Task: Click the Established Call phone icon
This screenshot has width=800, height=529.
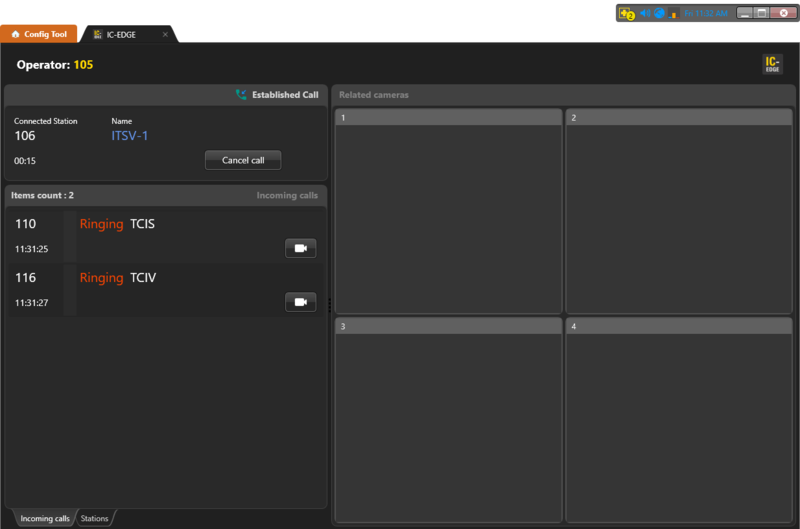Action: click(x=241, y=94)
